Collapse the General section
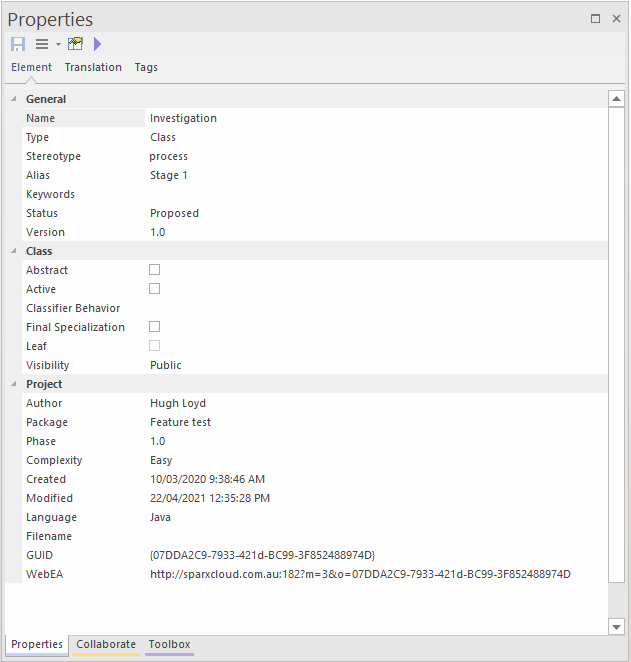The image size is (631, 662). [13, 99]
